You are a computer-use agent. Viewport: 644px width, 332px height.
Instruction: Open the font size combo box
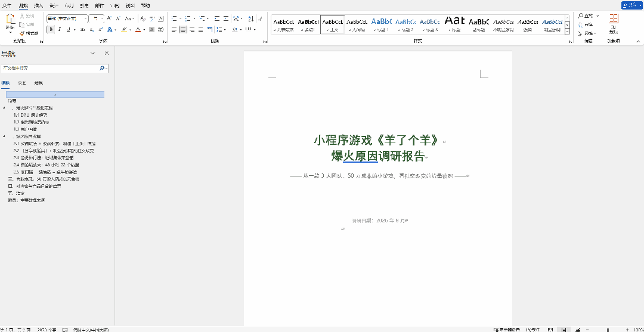coord(97,18)
